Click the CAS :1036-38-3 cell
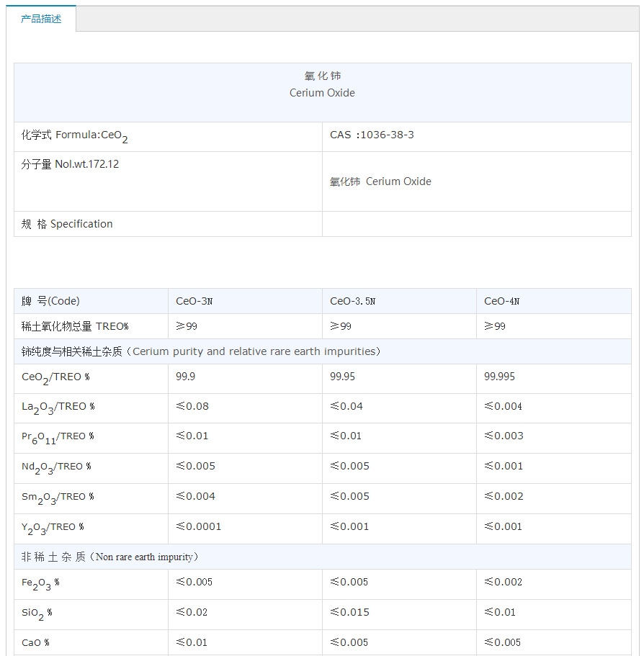This screenshot has height=656, width=644. [372, 135]
